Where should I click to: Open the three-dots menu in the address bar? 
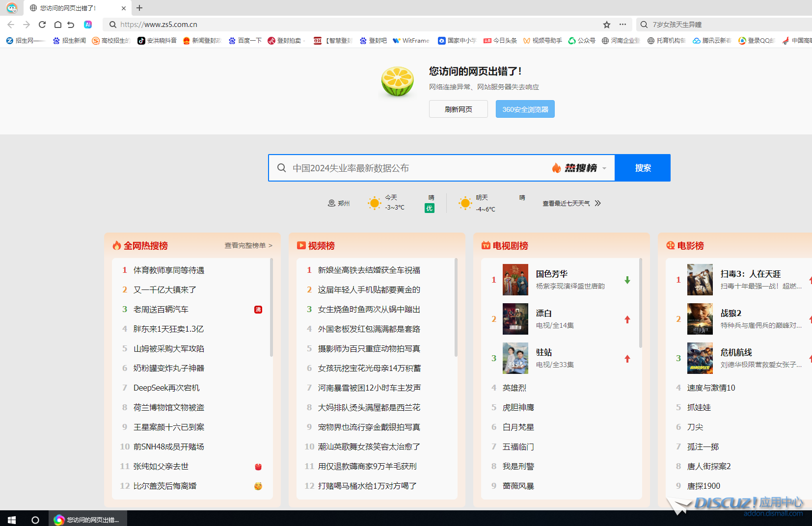[623, 25]
